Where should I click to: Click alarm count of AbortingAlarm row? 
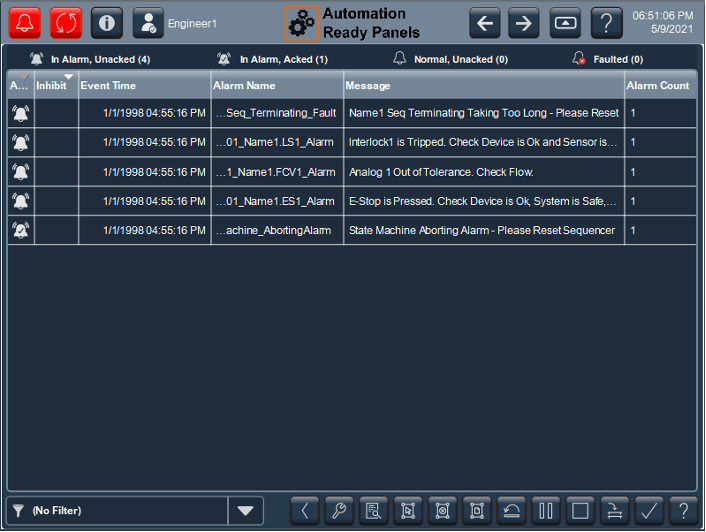pos(661,230)
